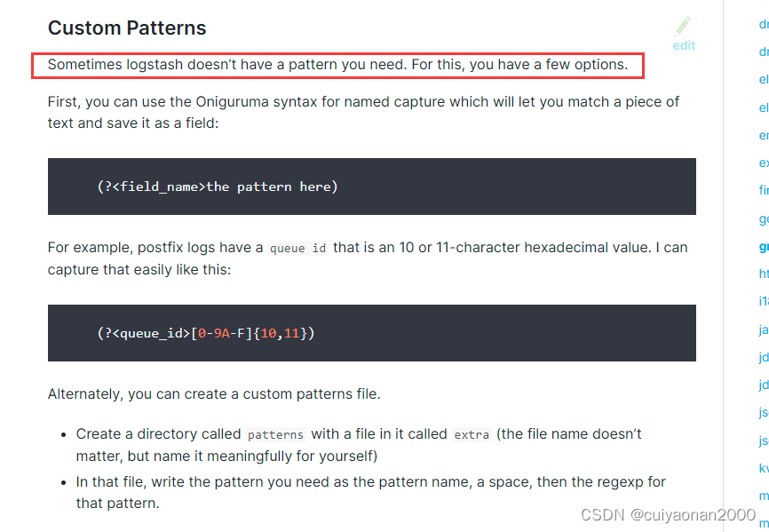Click the edit pencil icon beside Custom Patterns
The height and width of the screenshot is (532, 769).
[683, 27]
